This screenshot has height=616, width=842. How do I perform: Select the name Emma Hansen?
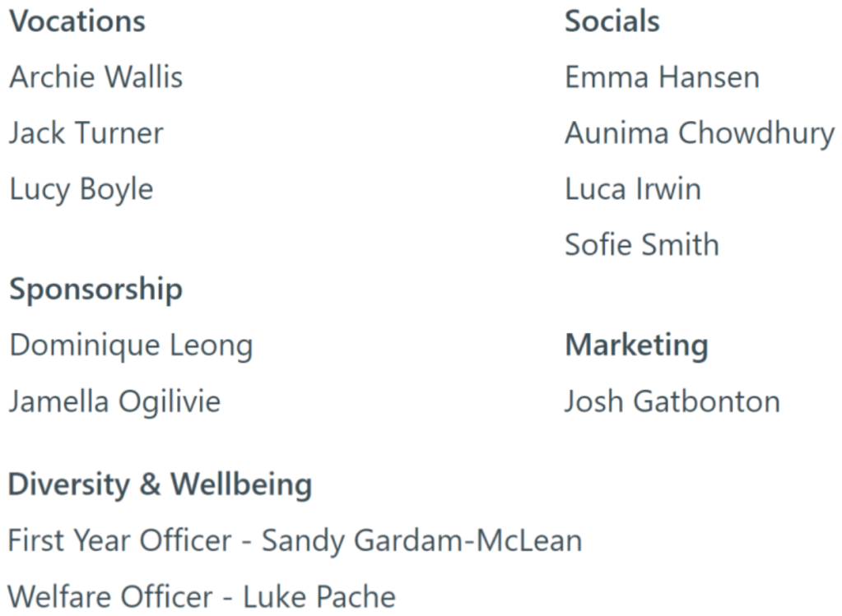point(662,78)
